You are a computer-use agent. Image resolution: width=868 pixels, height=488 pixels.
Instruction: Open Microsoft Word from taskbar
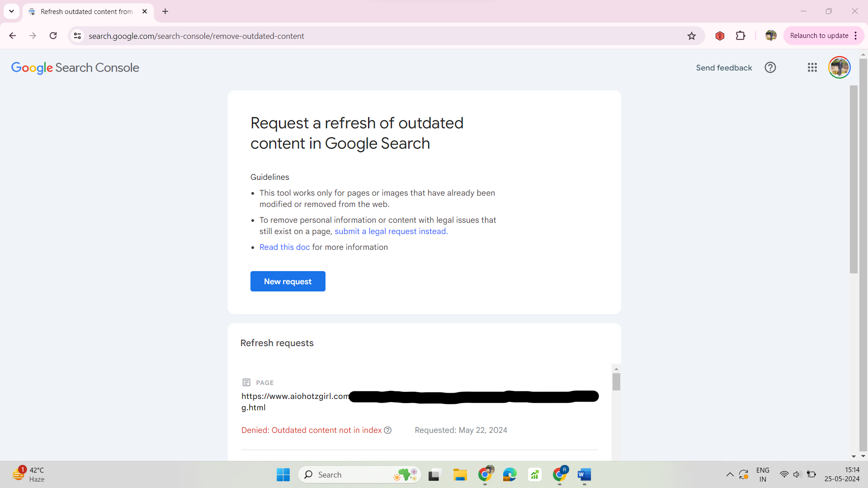coord(584,474)
